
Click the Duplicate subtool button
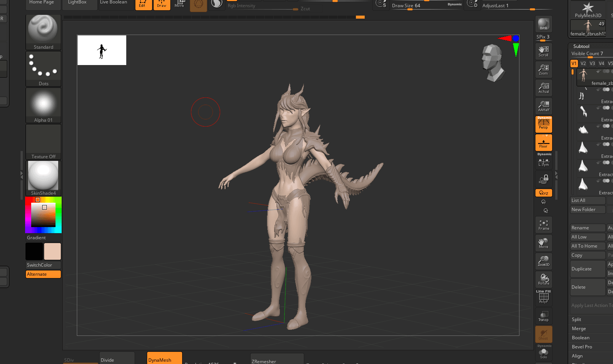pyautogui.click(x=588, y=269)
